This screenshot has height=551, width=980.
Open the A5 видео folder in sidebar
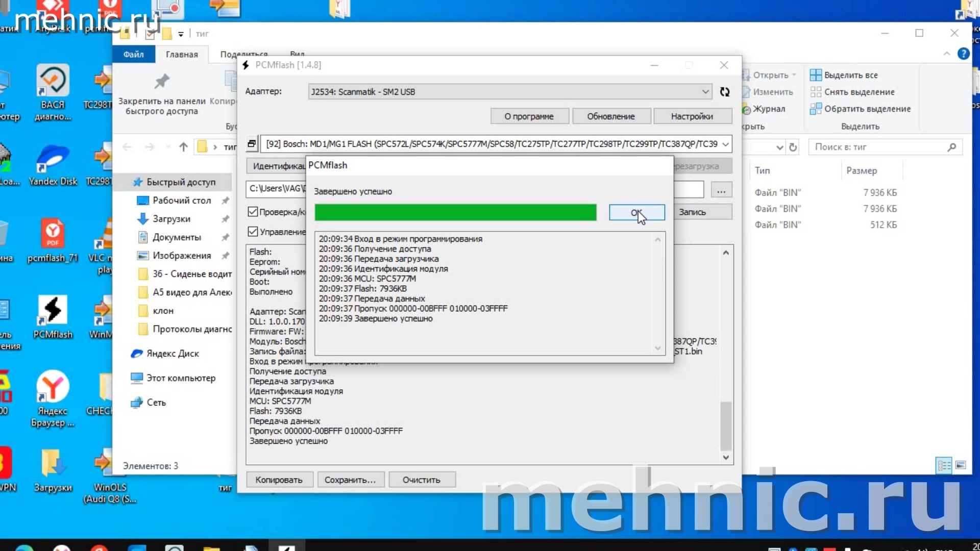185,292
